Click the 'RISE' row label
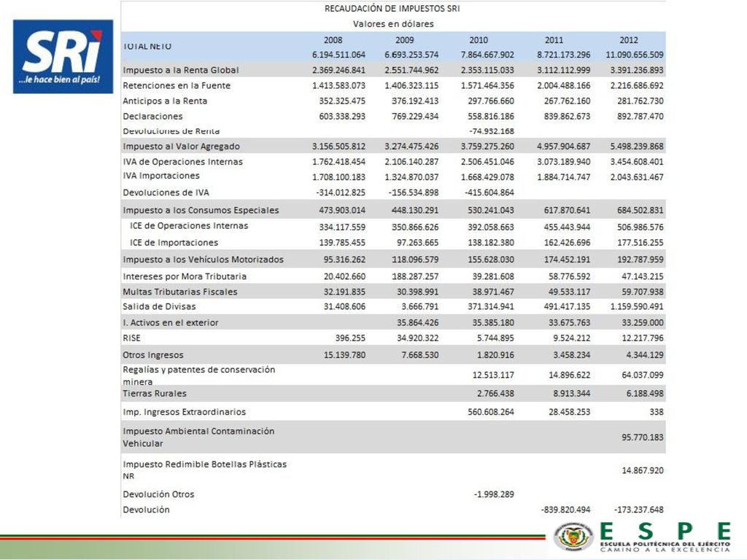 (x=131, y=338)
